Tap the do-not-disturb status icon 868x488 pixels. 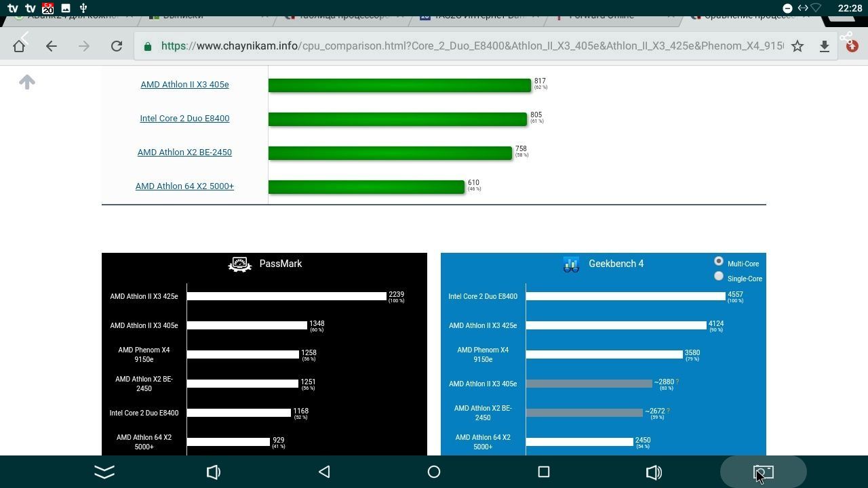[x=787, y=8]
